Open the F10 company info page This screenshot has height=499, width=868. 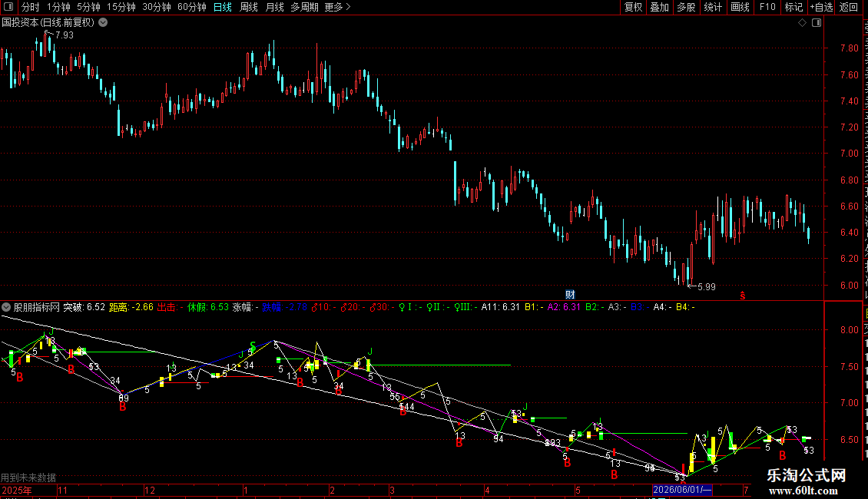[767, 7]
